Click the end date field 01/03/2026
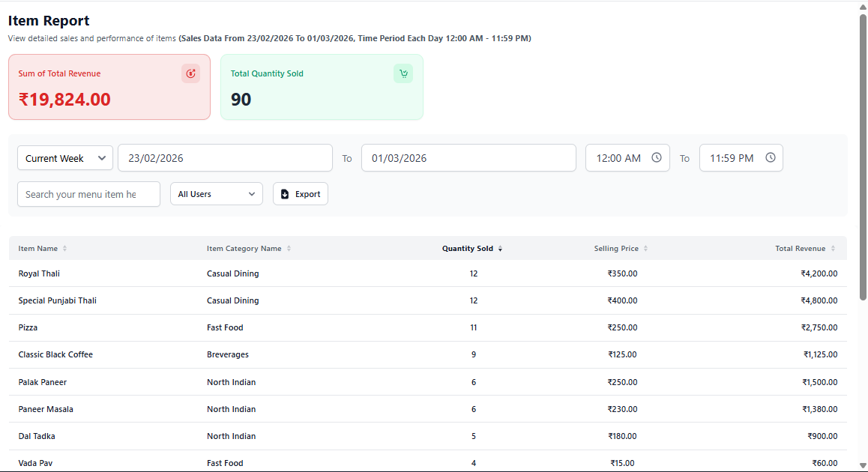The width and height of the screenshot is (868, 472). point(468,158)
